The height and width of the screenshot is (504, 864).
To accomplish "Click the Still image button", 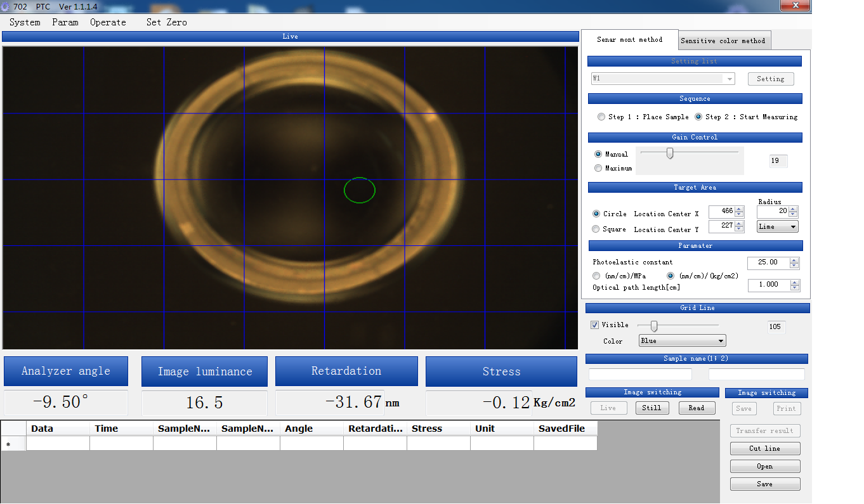I will click(651, 408).
